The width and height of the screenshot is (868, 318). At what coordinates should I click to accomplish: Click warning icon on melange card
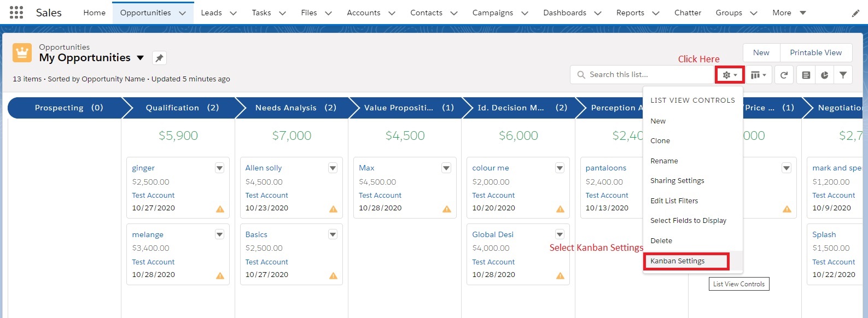tap(220, 275)
